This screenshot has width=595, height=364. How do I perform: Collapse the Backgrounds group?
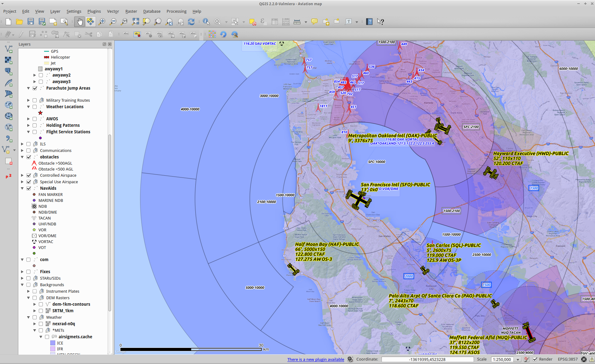(x=22, y=285)
